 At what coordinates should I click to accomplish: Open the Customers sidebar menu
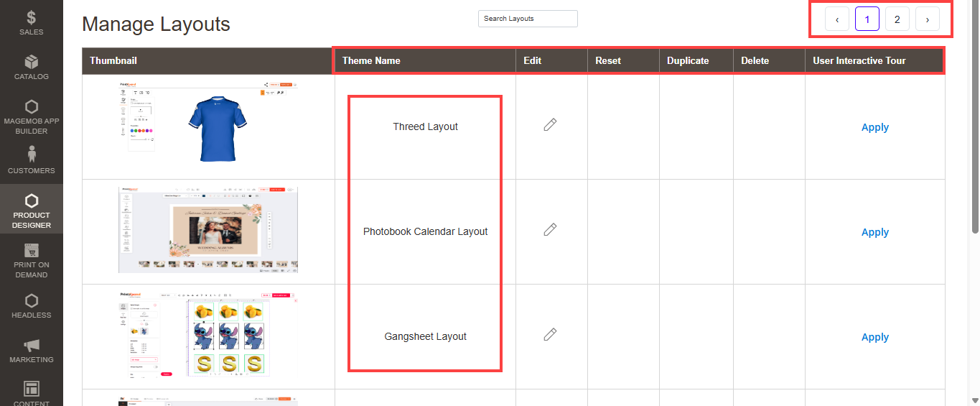point(31,161)
